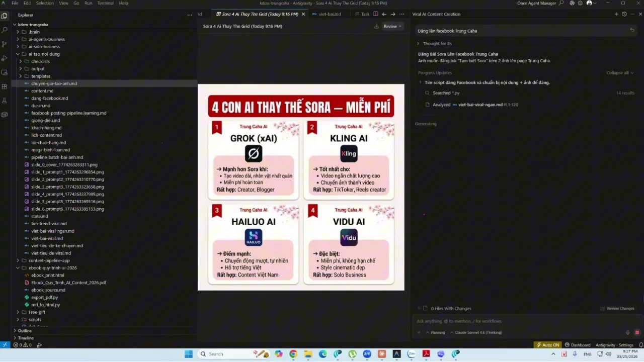Click the Task button in editor toolbar

pos(362,14)
